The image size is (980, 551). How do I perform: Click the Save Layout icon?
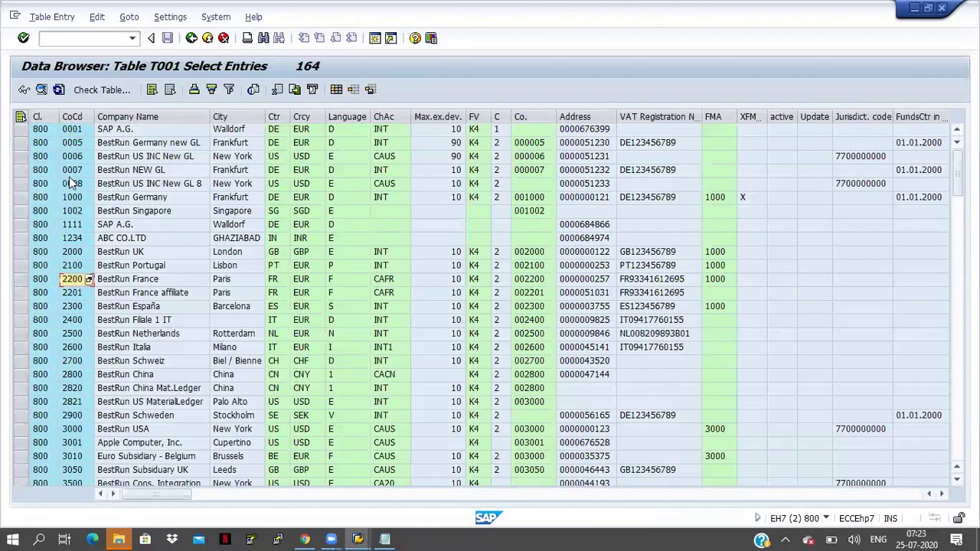coord(371,90)
